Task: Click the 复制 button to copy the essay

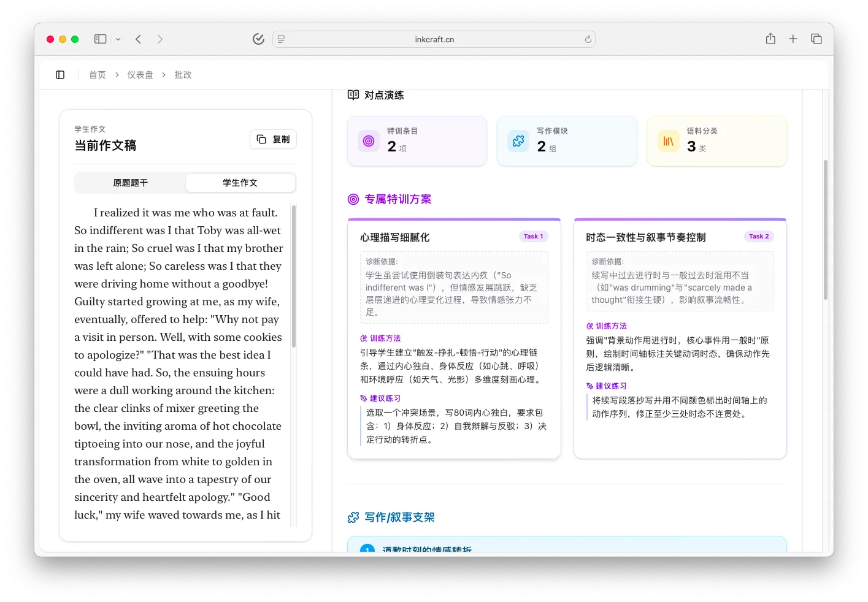Action: point(273,139)
